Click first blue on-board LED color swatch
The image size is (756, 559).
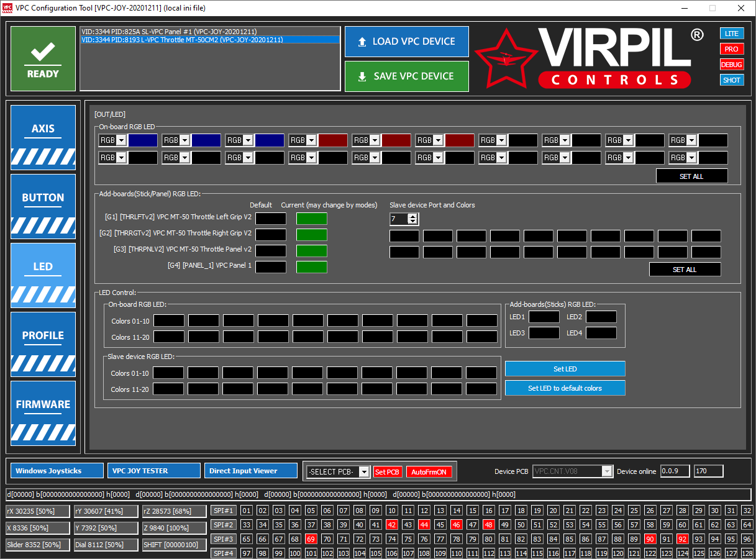pos(143,140)
